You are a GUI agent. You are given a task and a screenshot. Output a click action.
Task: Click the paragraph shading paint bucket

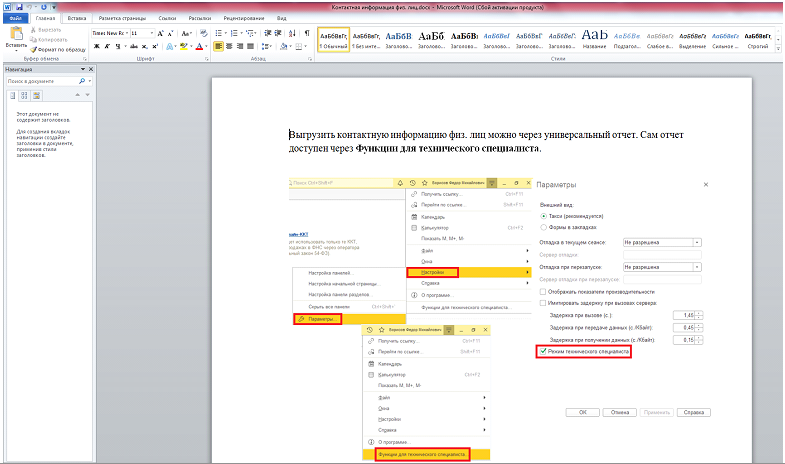(283, 46)
